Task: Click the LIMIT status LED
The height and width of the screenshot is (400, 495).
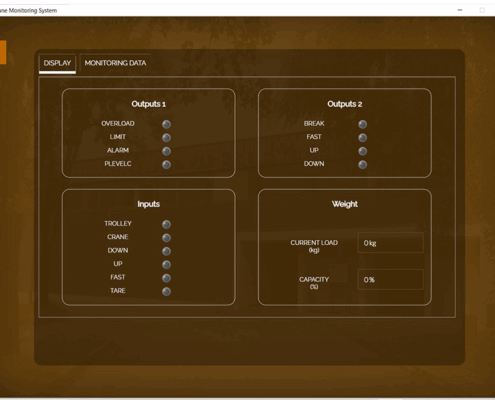Action: pos(166,138)
